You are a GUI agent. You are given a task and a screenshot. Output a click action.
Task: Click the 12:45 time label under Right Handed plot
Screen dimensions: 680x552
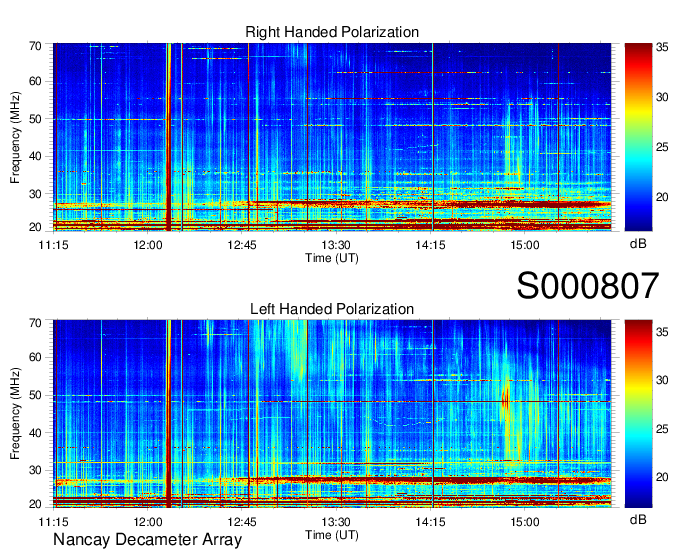(242, 245)
